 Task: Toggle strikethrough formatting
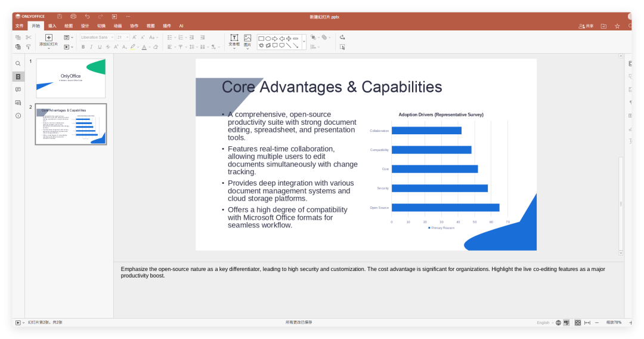tap(108, 47)
